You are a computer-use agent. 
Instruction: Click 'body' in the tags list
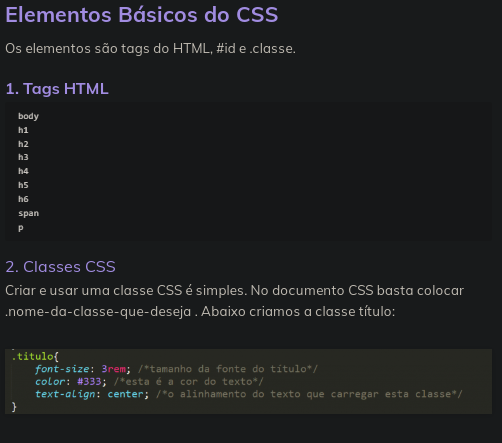pyautogui.click(x=28, y=116)
